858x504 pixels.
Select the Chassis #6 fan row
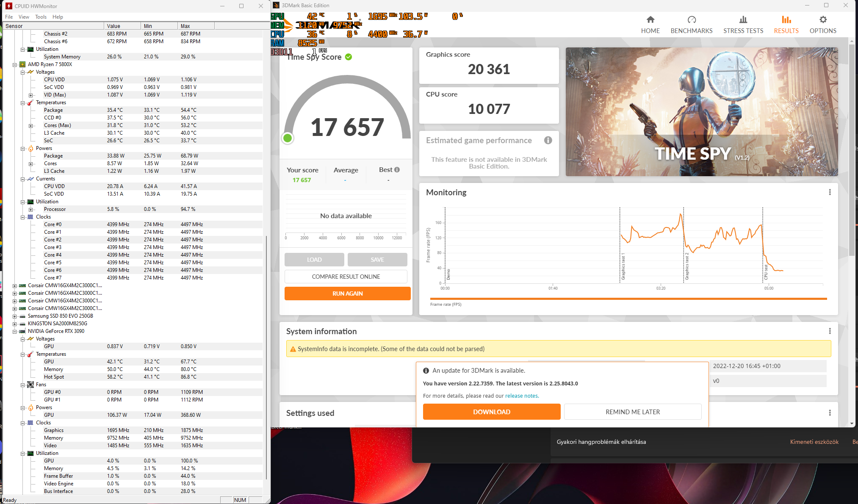(133, 42)
